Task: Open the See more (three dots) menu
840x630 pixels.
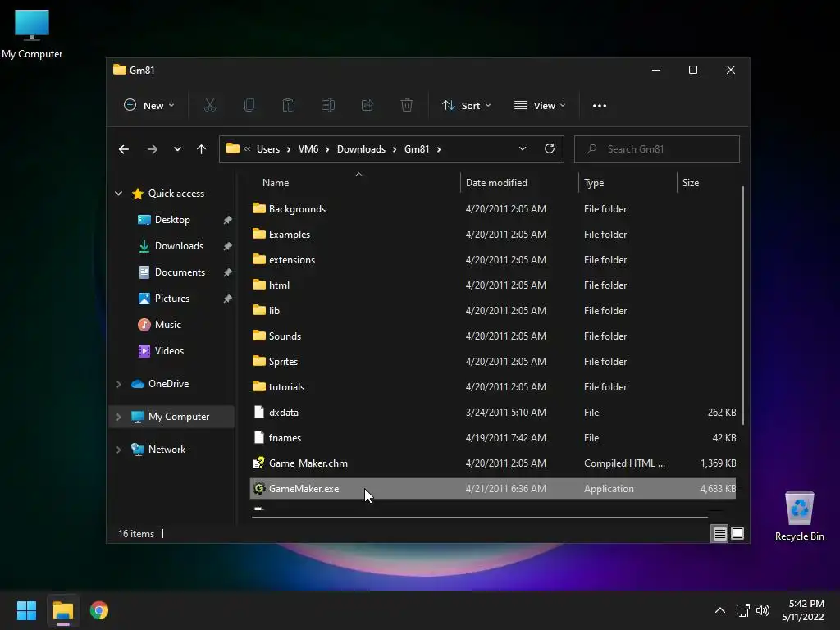Action: pos(600,106)
